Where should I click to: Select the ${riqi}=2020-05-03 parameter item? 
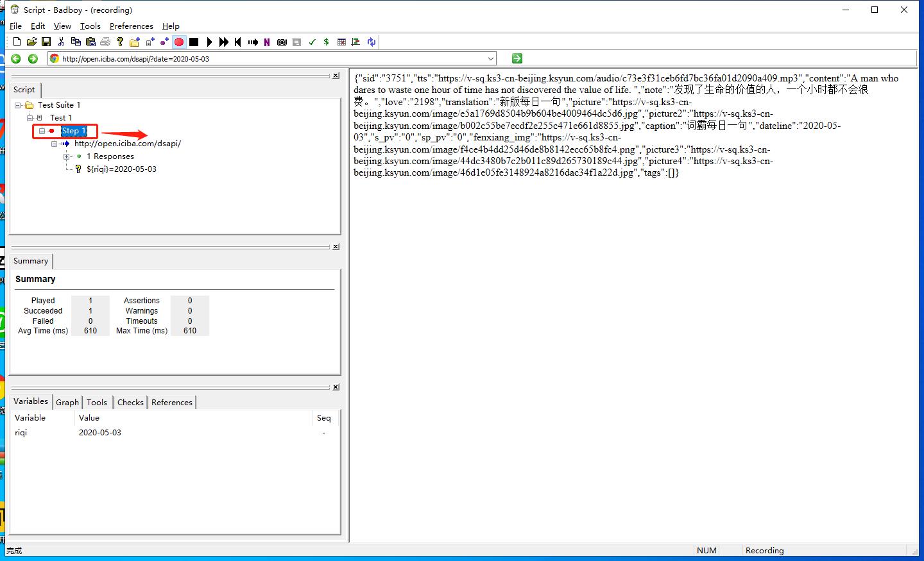121,169
